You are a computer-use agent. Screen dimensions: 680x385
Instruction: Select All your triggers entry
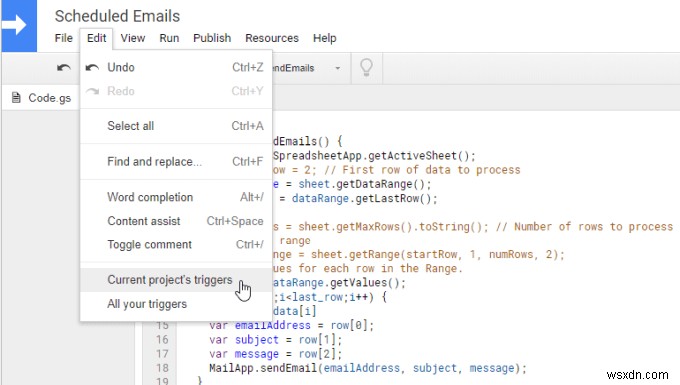tap(176, 304)
